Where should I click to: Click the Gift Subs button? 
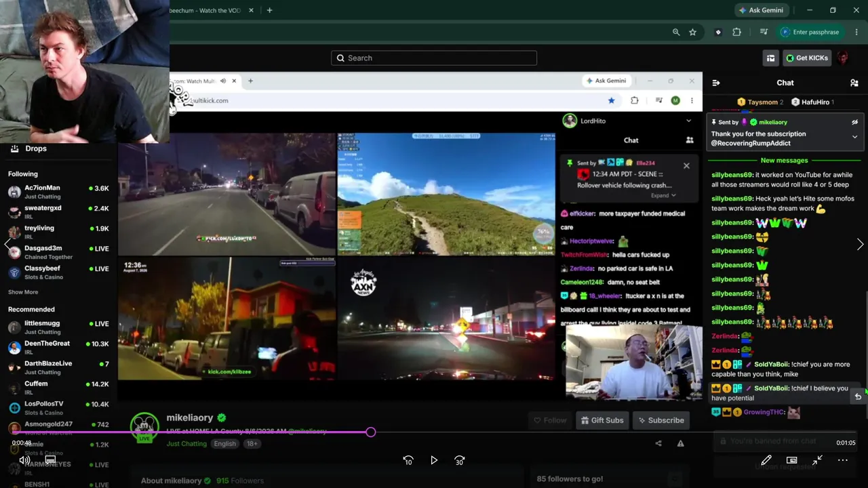[602, 420]
